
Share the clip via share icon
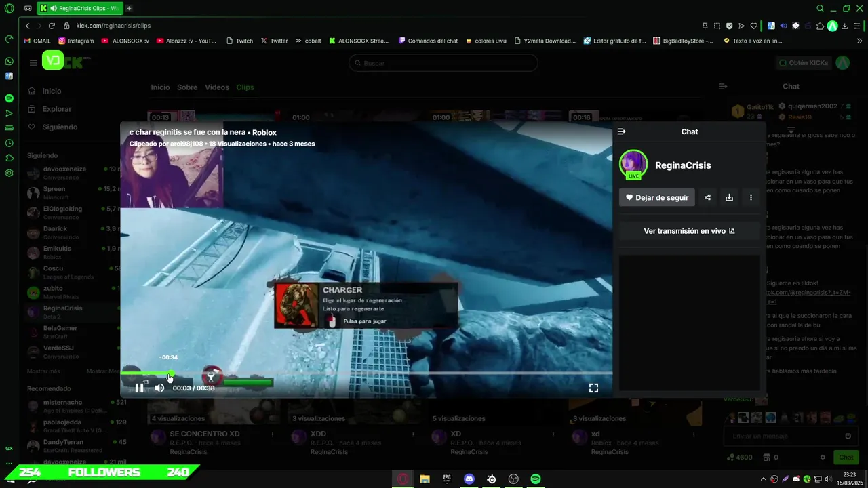point(707,197)
